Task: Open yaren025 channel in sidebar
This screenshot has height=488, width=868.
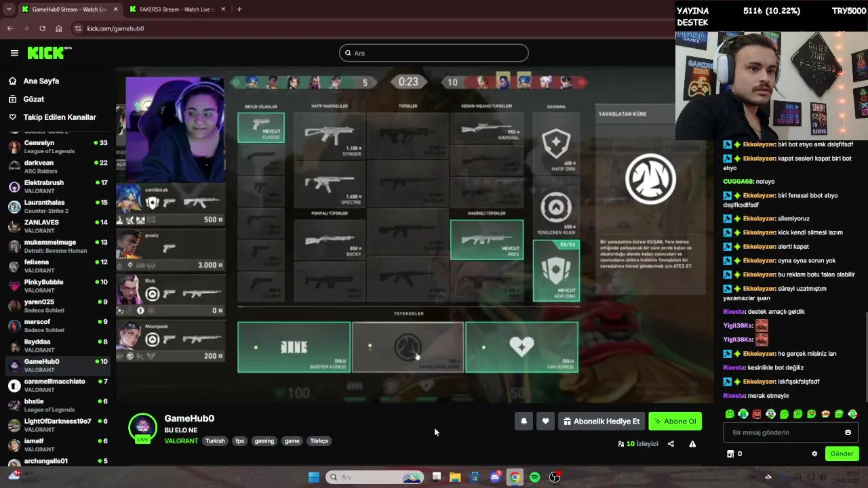Action: pos(58,306)
